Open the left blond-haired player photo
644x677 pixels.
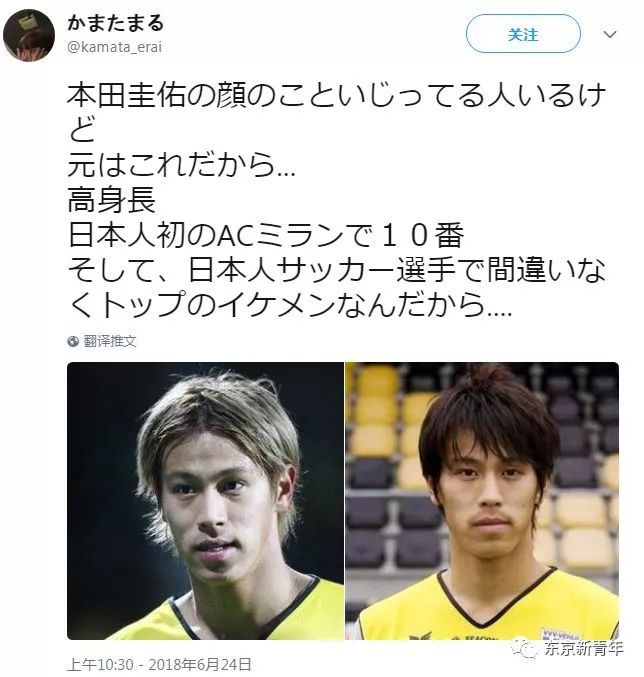coord(205,501)
